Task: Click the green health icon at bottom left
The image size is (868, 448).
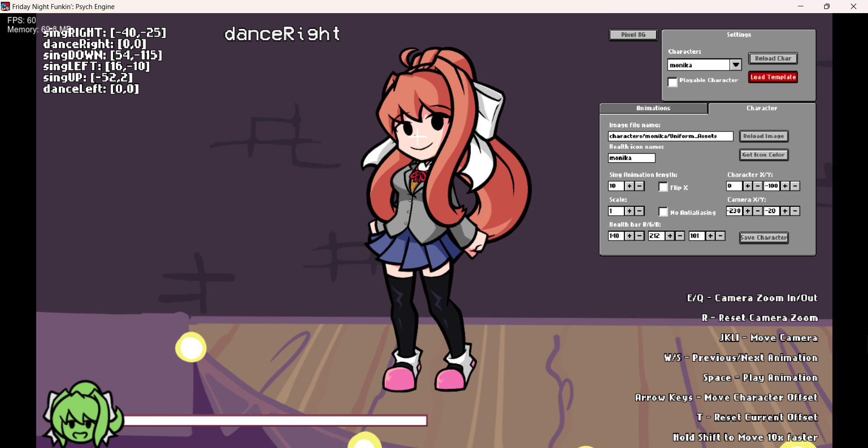Action: [x=82, y=414]
